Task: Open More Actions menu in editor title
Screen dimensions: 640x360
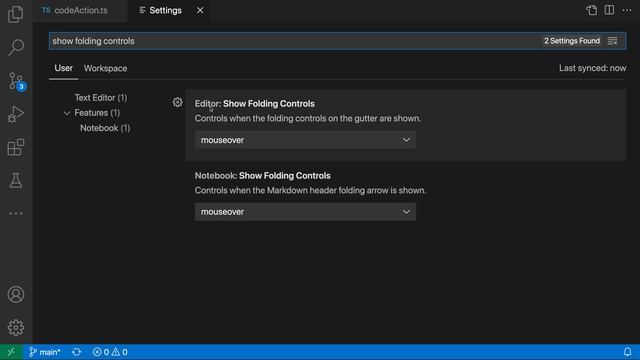Action: 627,10
